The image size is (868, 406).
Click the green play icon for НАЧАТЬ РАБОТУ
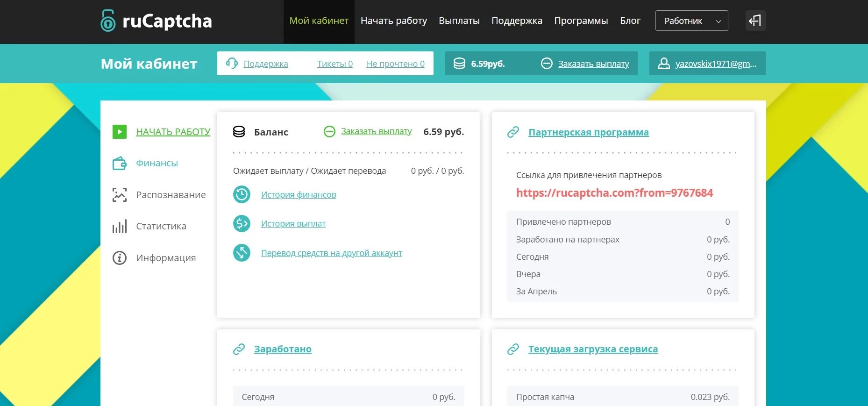[x=120, y=132]
